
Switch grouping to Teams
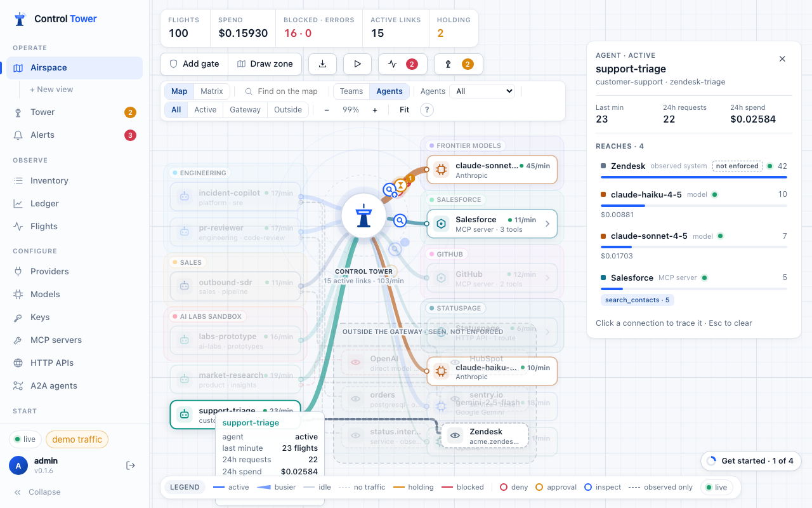point(351,91)
